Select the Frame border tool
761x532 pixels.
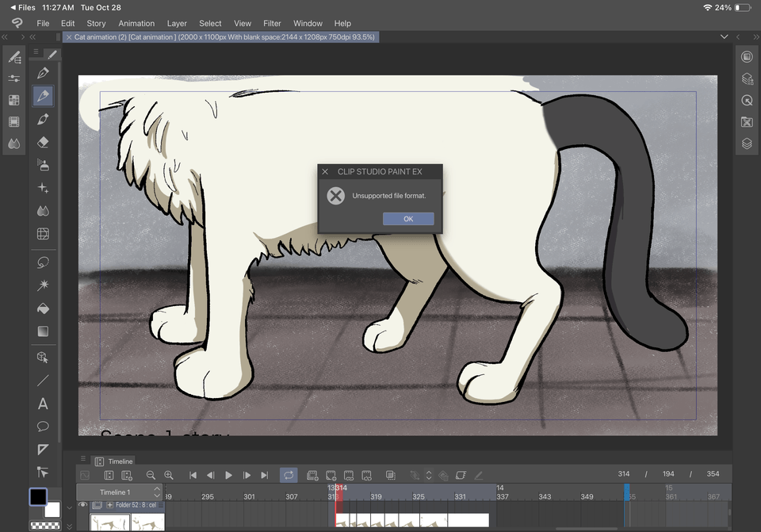click(43, 450)
